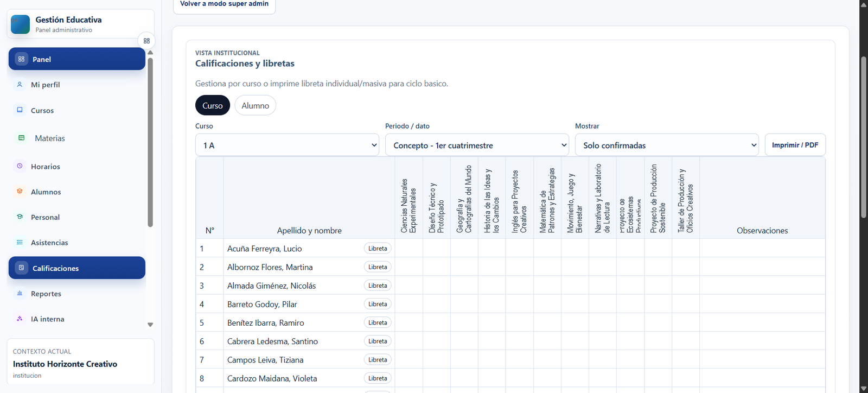Open Libreta for Cardozo Maidana, Violeta

click(x=378, y=378)
